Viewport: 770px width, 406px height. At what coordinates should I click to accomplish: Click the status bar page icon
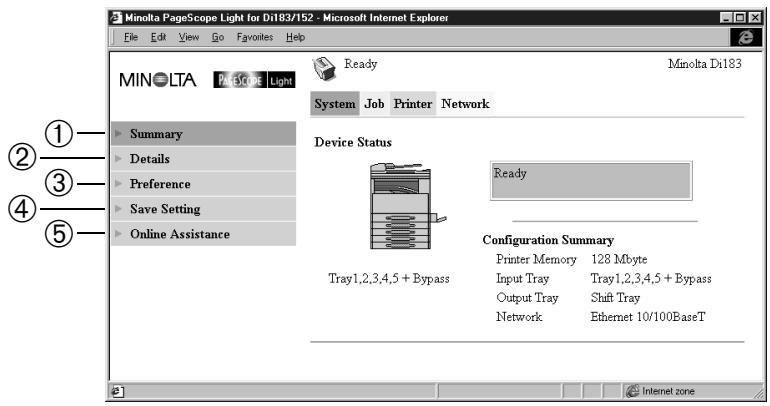pyautogui.click(x=118, y=391)
